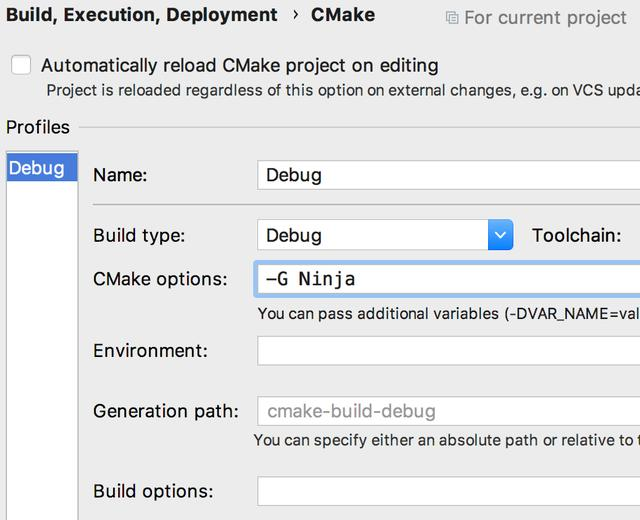640x520 pixels.
Task: Click the 'For current project' text
Action: 545,18
